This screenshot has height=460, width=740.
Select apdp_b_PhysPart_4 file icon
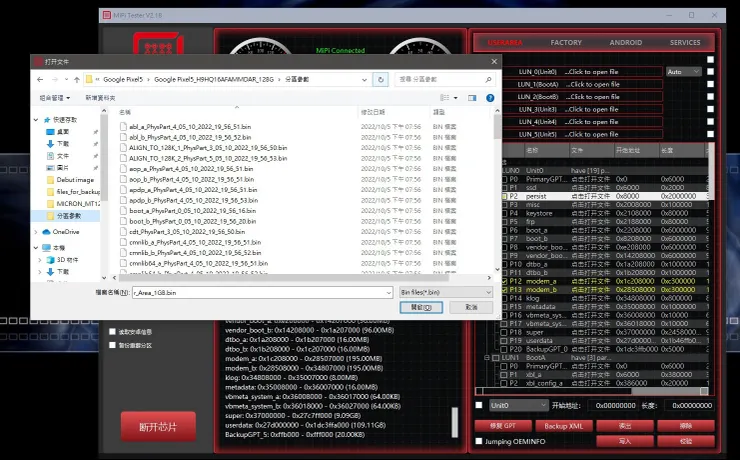tap(123, 200)
